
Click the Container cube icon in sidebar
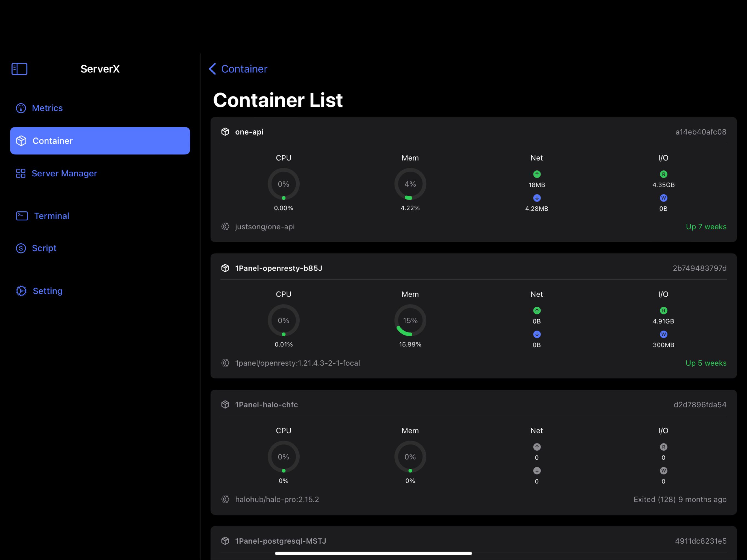click(21, 141)
